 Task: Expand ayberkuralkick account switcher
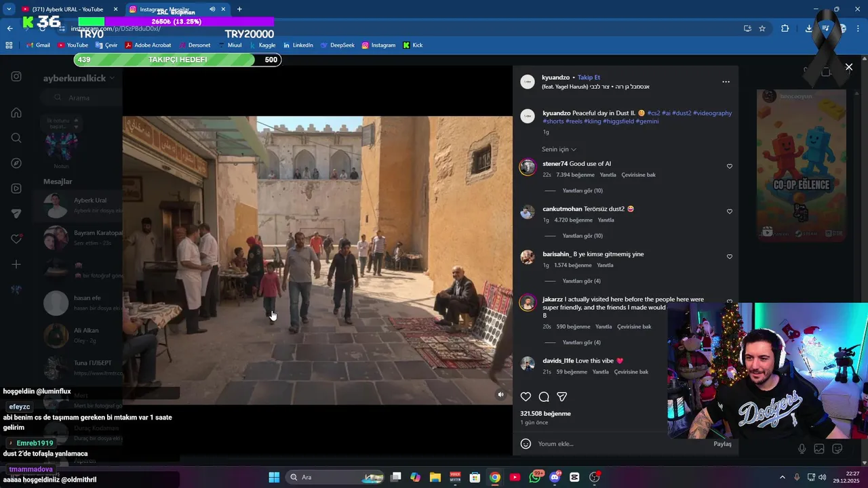coord(79,78)
